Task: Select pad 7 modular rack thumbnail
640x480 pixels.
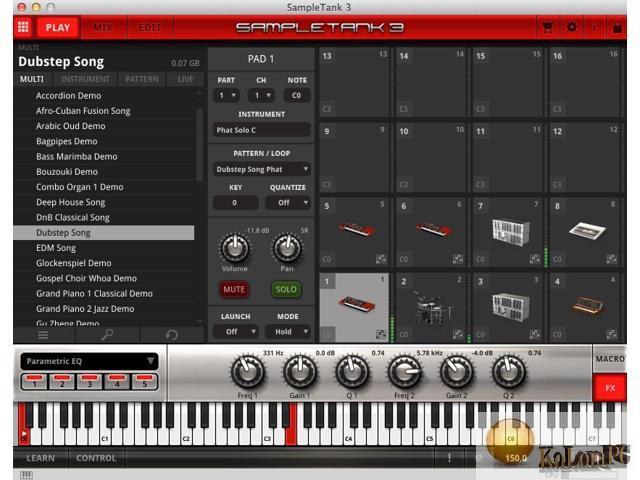Action: 511,231
